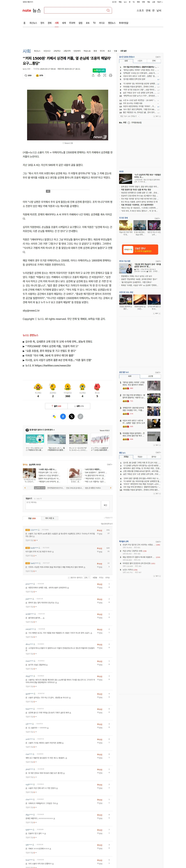Open 정치 tab in main navigation
Image resolution: width=186 pixels, height=868 pixels.
(x=42, y=23)
